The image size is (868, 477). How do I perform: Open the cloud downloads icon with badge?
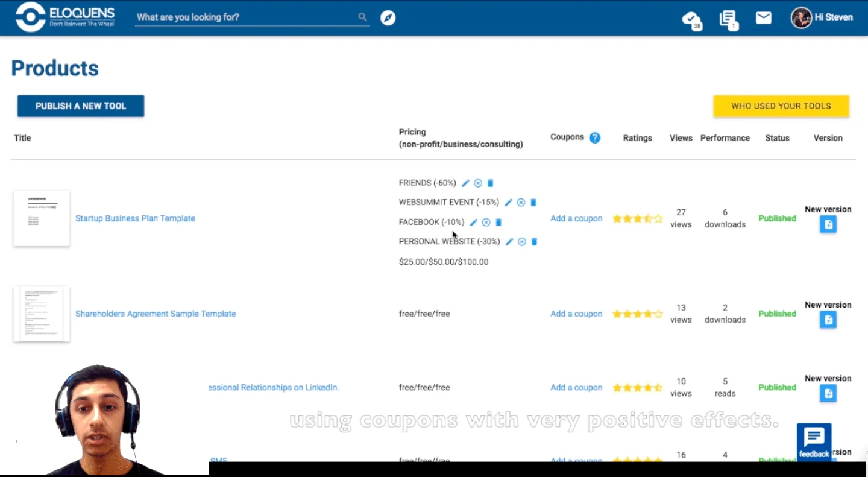point(692,19)
